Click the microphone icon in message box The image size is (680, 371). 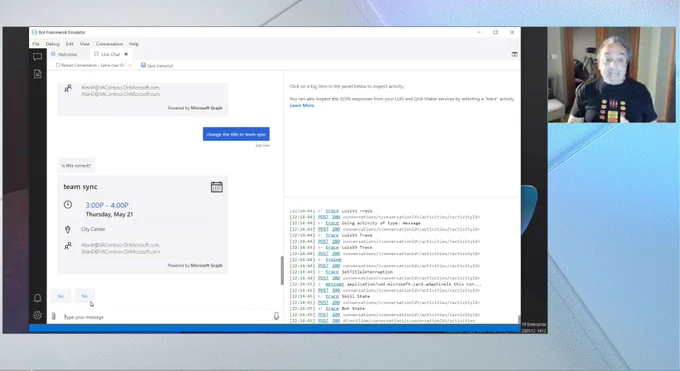pyautogui.click(x=276, y=316)
